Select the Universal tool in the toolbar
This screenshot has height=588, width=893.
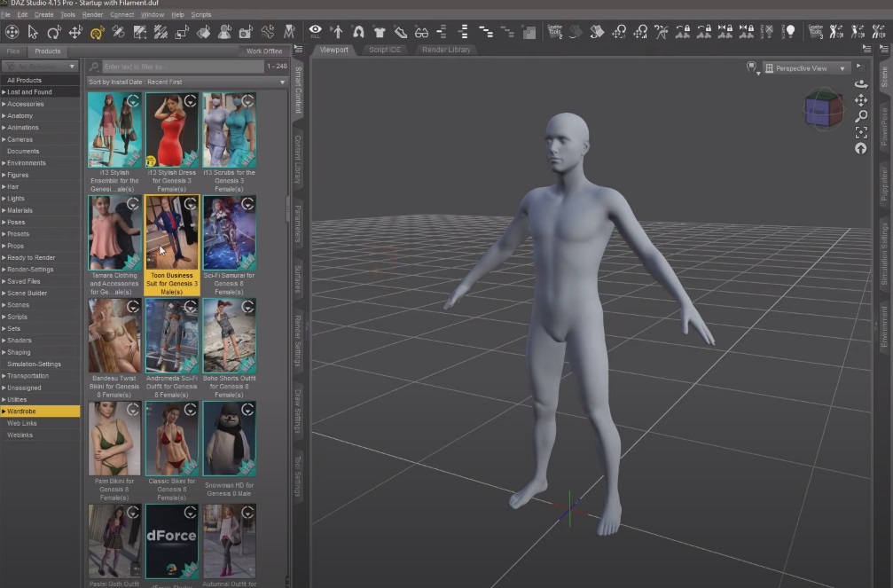(12, 33)
